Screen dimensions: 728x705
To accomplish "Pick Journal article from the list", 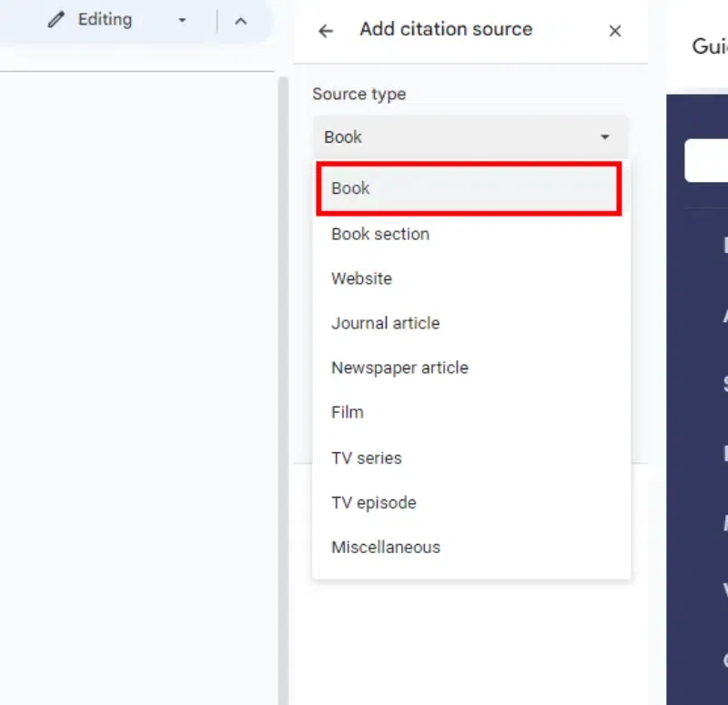I will click(x=471, y=324).
